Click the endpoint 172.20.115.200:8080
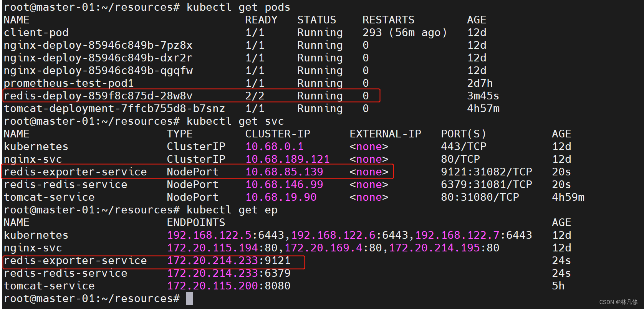 229,286
